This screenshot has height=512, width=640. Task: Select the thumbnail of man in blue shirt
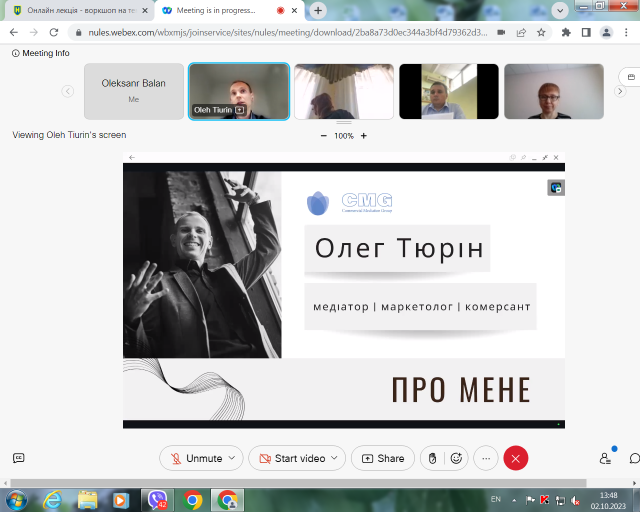click(449, 91)
